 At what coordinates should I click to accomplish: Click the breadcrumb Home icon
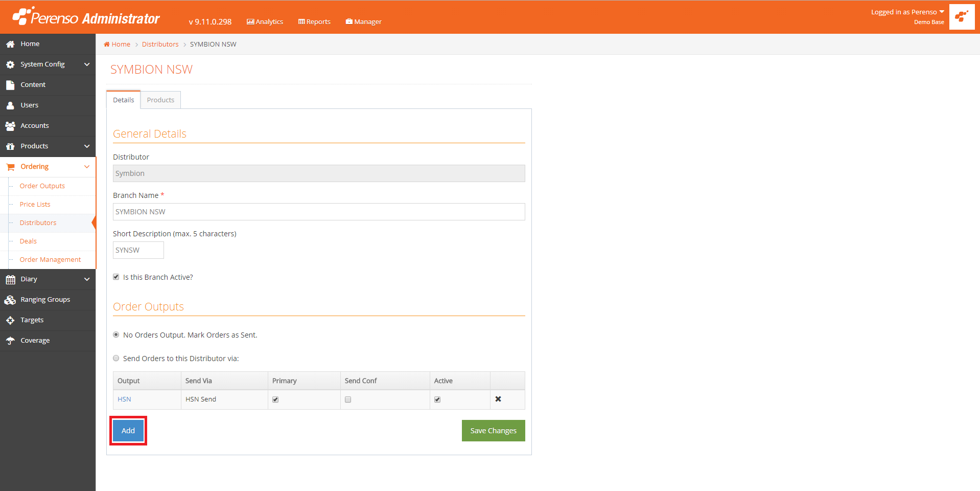click(107, 44)
